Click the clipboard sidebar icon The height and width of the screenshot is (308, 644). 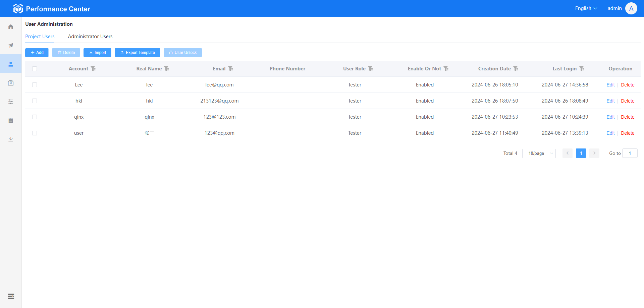(x=11, y=120)
